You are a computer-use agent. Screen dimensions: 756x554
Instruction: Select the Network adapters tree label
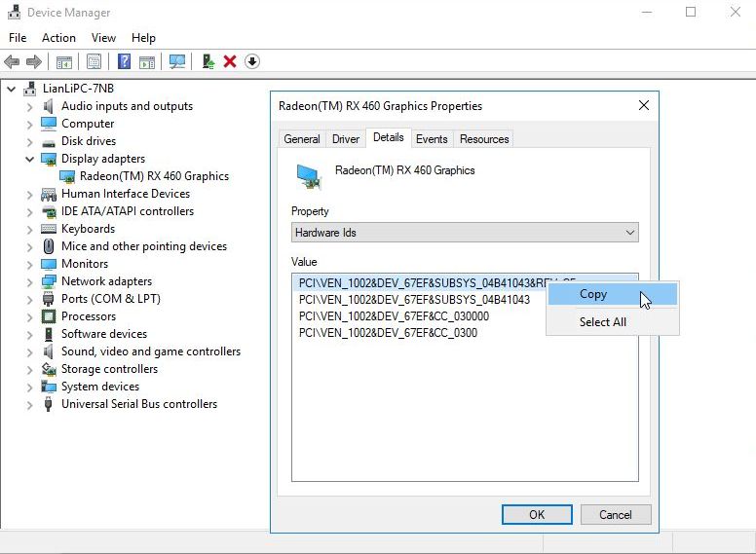point(106,281)
